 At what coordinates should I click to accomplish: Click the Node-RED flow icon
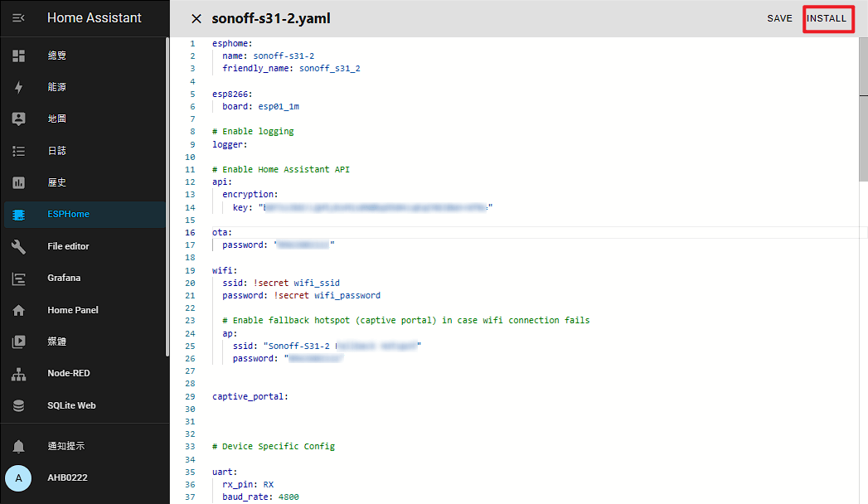pyautogui.click(x=18, y=373)
